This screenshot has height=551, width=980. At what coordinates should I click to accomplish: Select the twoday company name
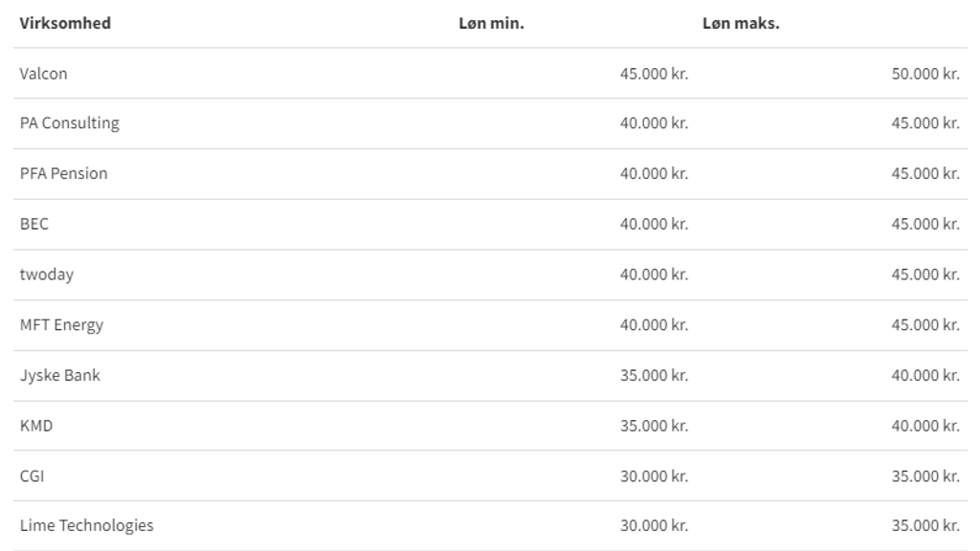point(47,275)
